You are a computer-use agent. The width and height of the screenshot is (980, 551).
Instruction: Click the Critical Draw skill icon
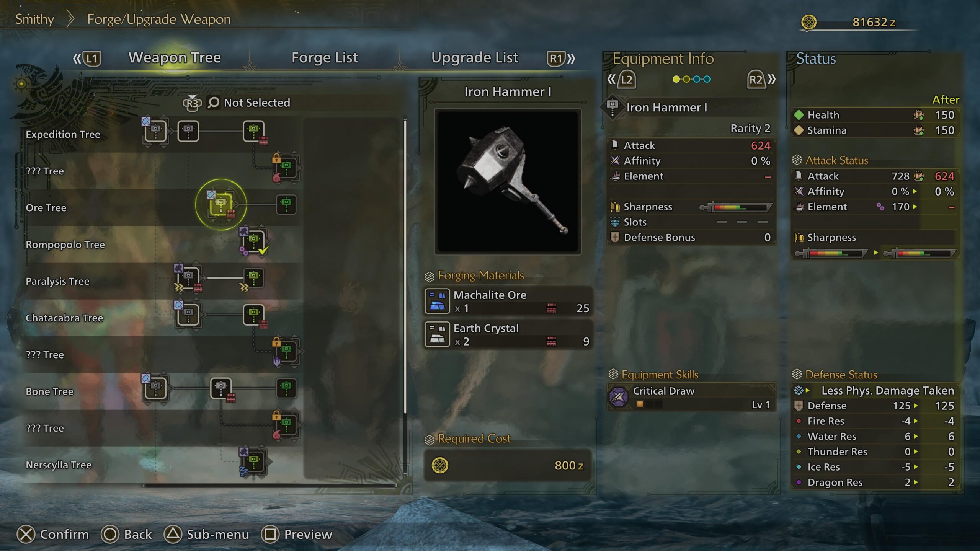tap(618, 397)
